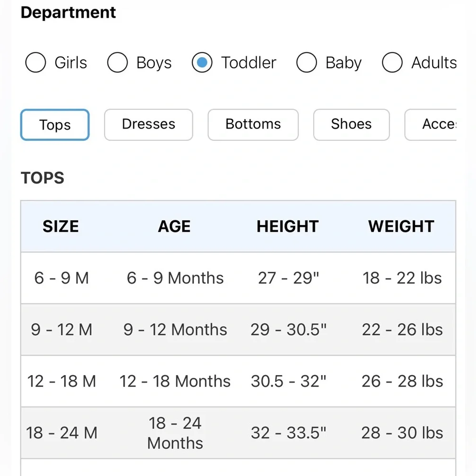Click the 32 - 33.5" height value
Screen dimensions: 476x476
[288, 433]
